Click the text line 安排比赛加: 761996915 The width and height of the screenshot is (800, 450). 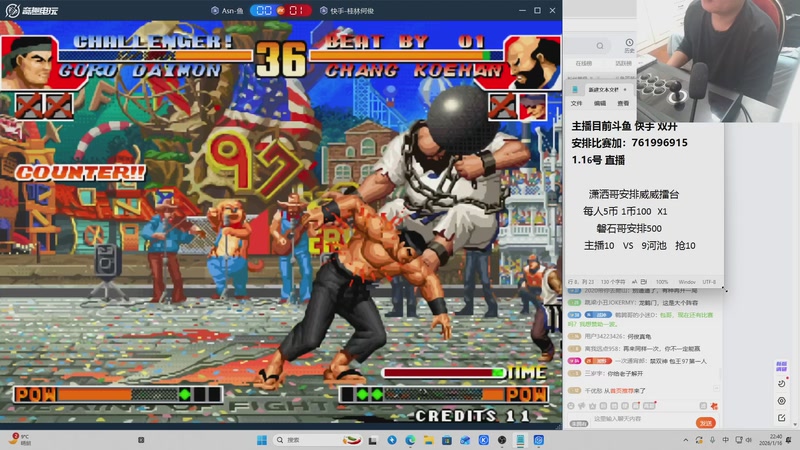click(630, 143)
